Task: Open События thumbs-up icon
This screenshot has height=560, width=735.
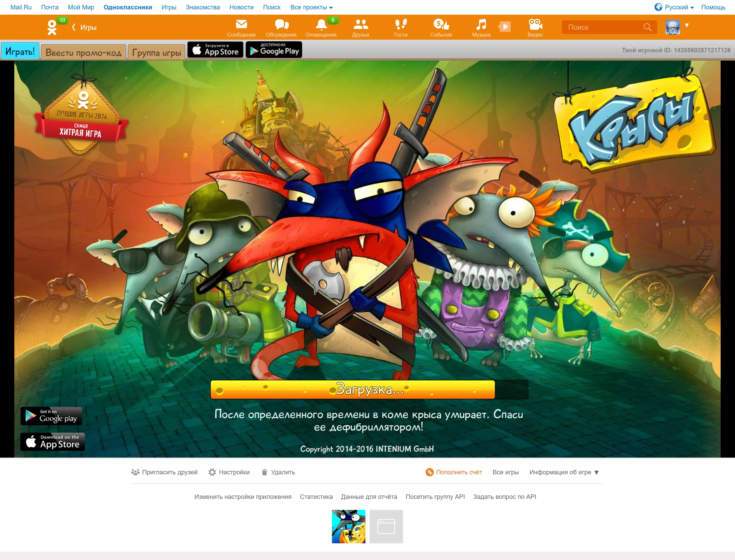Action: point(441,24)
